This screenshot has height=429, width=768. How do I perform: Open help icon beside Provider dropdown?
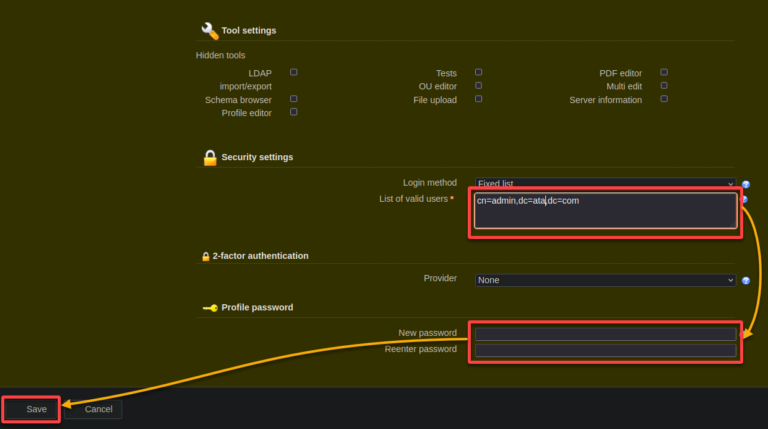tap(746, 281)
